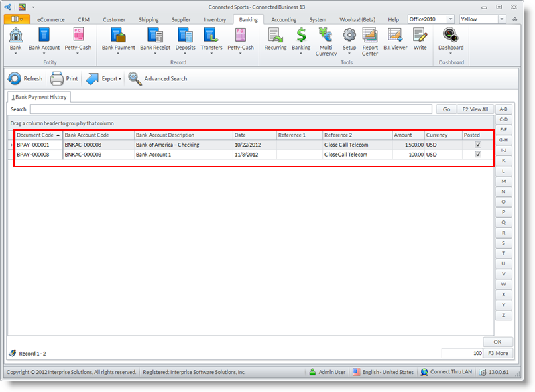Open the Bank Payment ribbon icon

point(118,37)
